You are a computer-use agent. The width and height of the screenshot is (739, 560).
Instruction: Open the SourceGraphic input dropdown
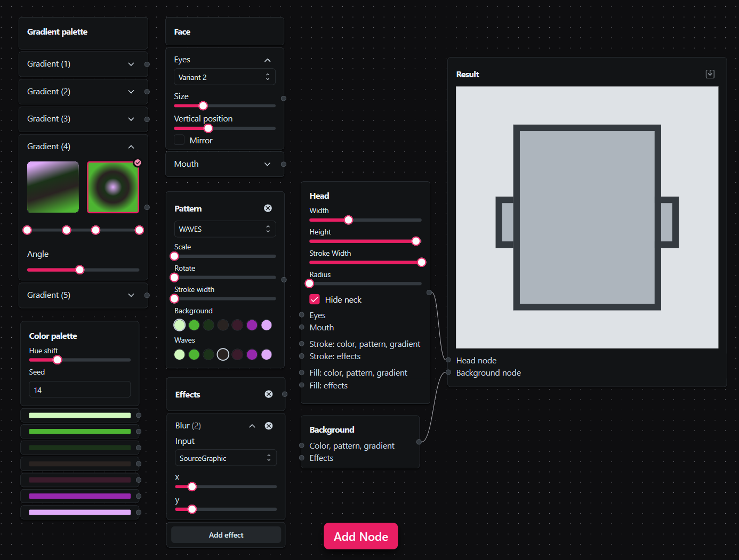coord(226,458)
